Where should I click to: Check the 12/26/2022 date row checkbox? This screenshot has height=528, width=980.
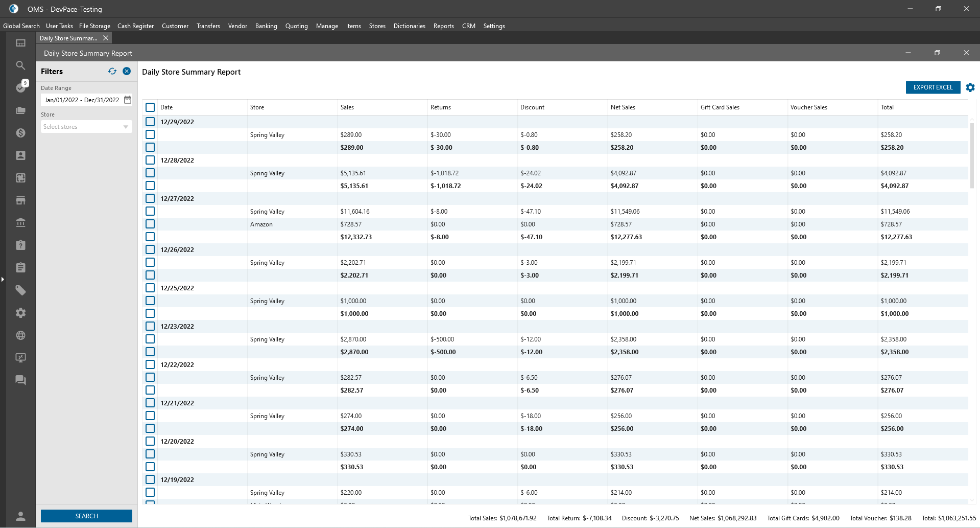tap(150, 249)
